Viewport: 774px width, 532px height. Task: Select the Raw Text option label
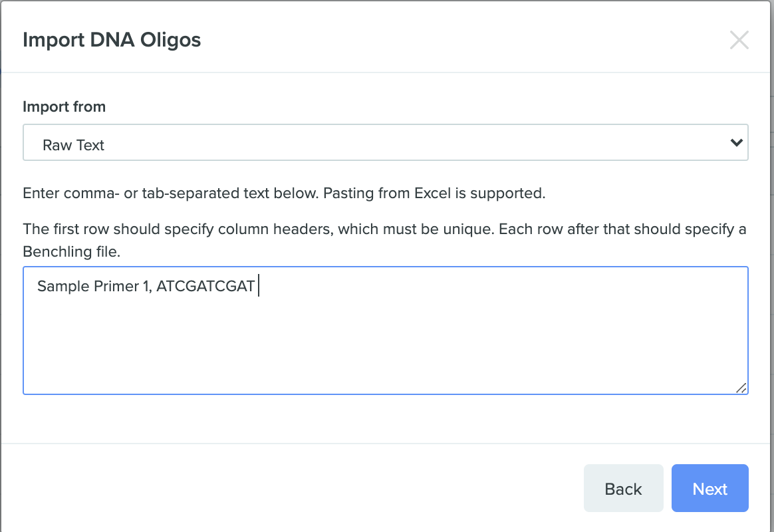[x=73, y=145]
